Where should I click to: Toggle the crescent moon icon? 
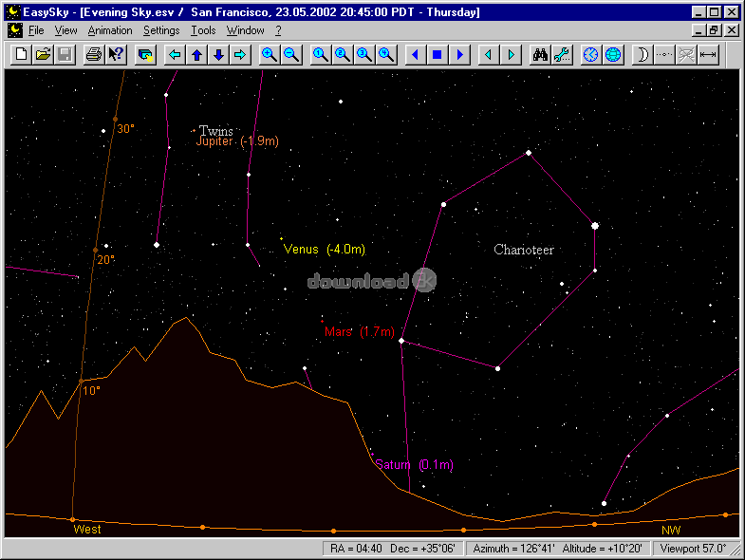tap(643, 55)
